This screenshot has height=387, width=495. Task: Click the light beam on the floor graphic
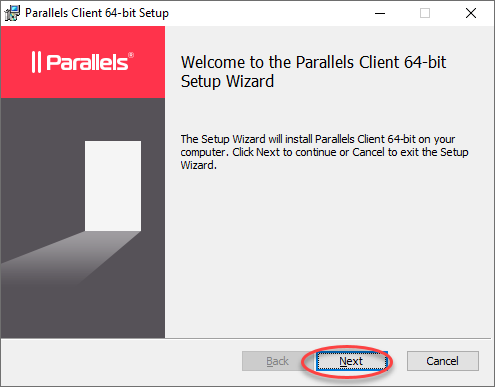click(67, 257)
